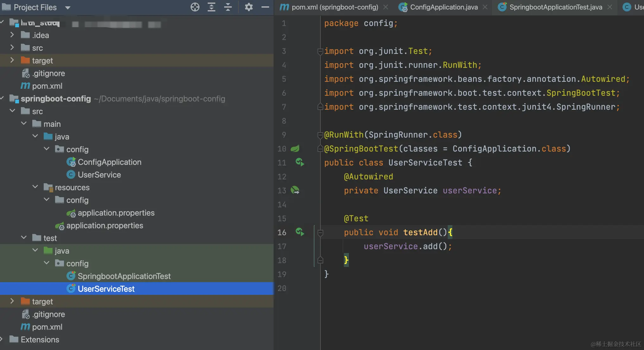Toggle folding of the import block
Viewport: 644px width, 350px height.
(320, 51)
